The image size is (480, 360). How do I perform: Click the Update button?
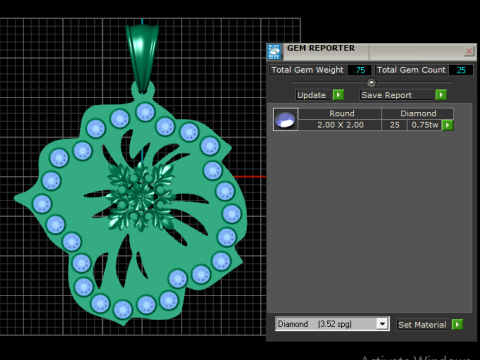point(314,95)
